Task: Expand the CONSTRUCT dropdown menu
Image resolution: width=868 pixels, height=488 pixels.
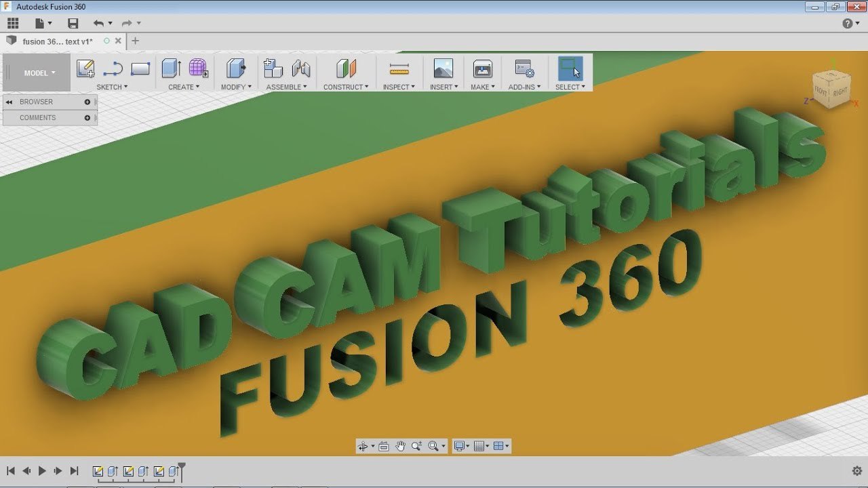Action: coord(346,87)
